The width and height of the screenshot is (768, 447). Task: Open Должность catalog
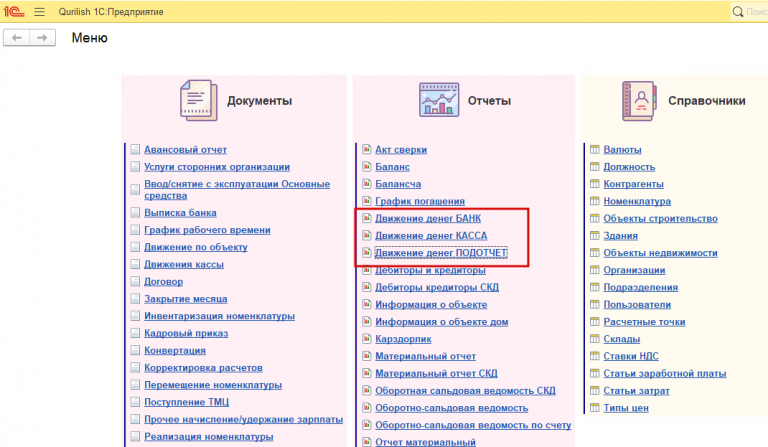click(629, 167)
